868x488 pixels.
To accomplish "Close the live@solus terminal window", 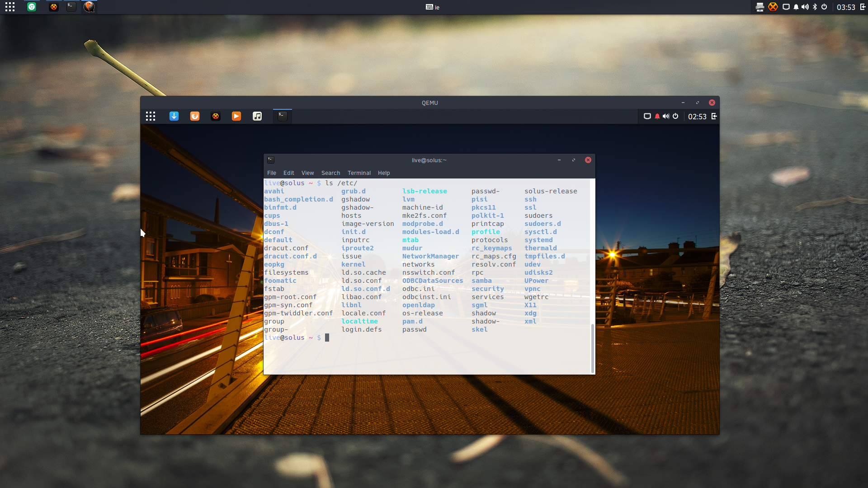I will pyautogui.click(x=588, y=160).
